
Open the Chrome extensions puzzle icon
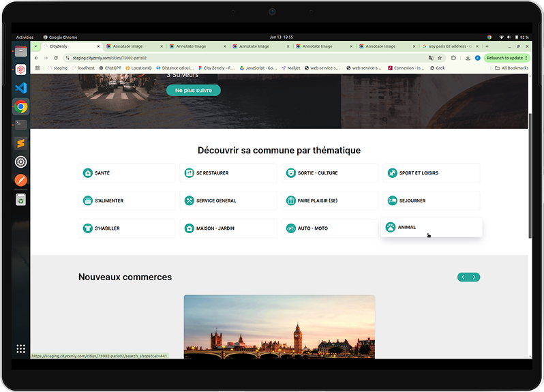coord(453,58)
